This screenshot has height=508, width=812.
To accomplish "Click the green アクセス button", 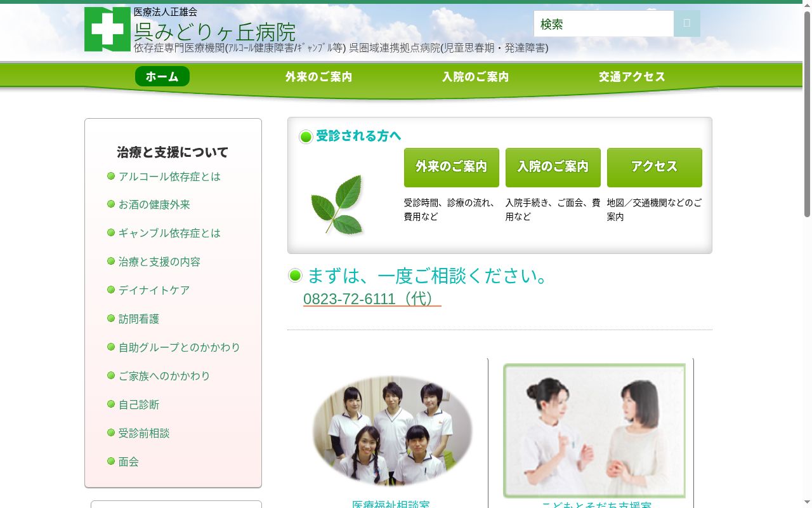I will pyautogui.click(x=655, y=168).
